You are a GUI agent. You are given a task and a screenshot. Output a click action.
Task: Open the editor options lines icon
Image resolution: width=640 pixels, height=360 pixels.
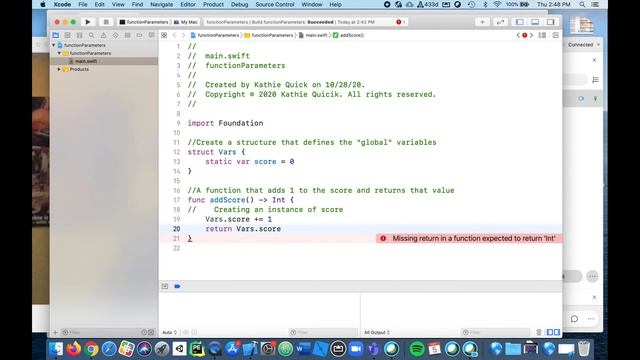[x=542, y=36]
